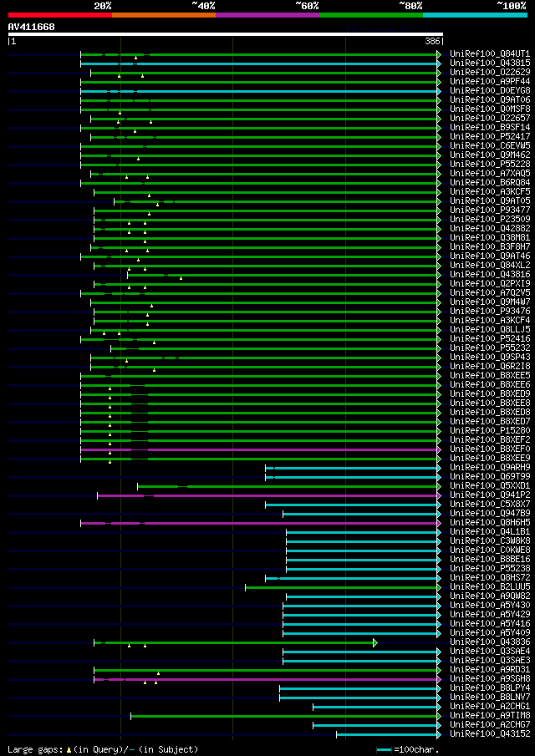This screenshot has height=756, width=535.
Task: Click the cyan 100char scale bar in the legend
Action: point(384,749)
